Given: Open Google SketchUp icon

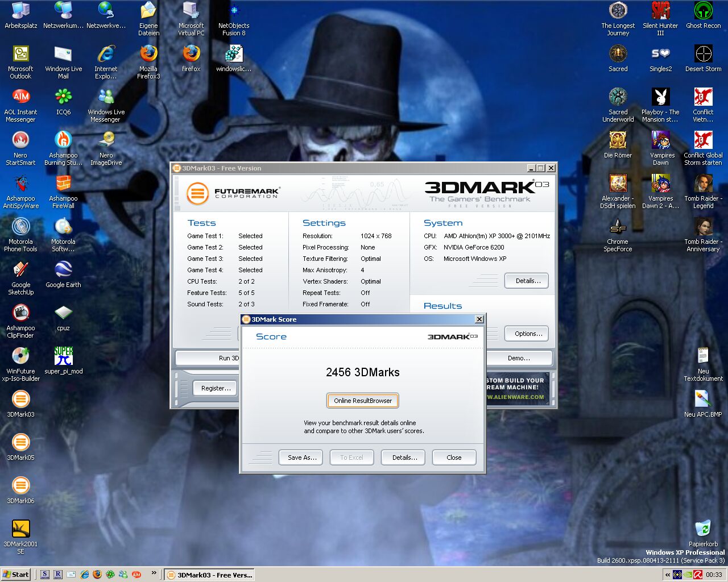Looking at the screenshot, I should tap(21, 277).
